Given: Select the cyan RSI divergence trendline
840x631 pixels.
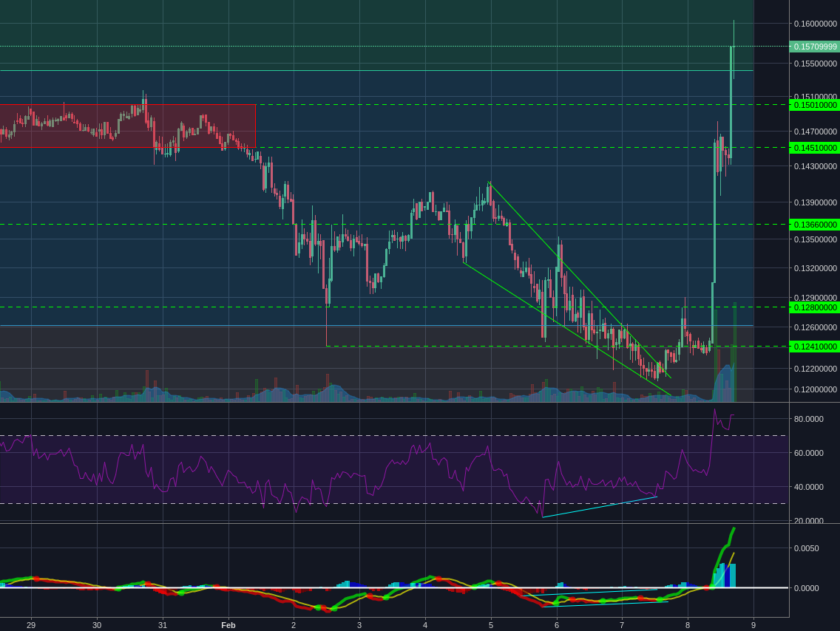Looking at the screenshot, I should [600, 507].
